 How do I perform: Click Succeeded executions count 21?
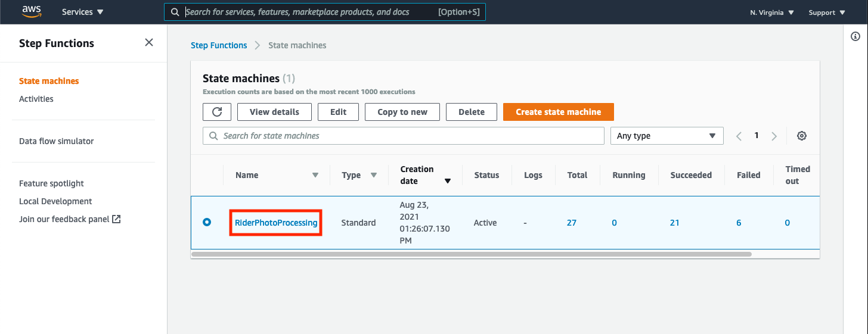[675, 223]
